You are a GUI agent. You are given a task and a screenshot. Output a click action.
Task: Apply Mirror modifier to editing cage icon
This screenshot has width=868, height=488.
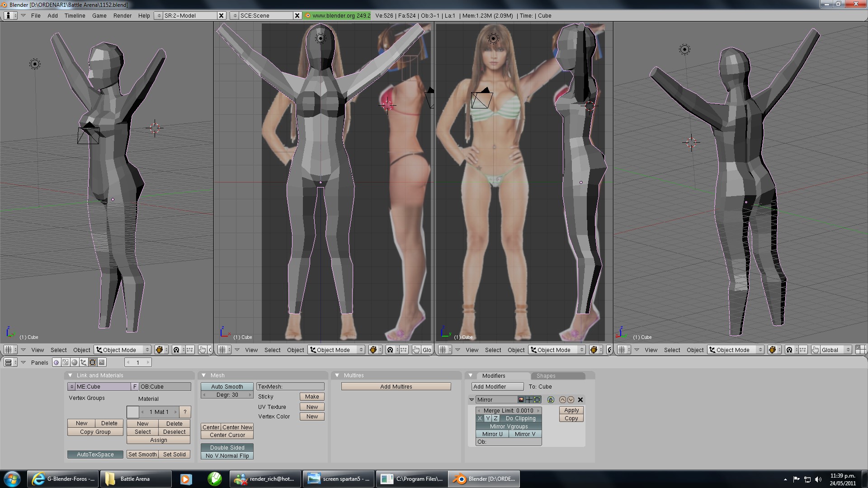pyautogui.click(x=551, y=400)
